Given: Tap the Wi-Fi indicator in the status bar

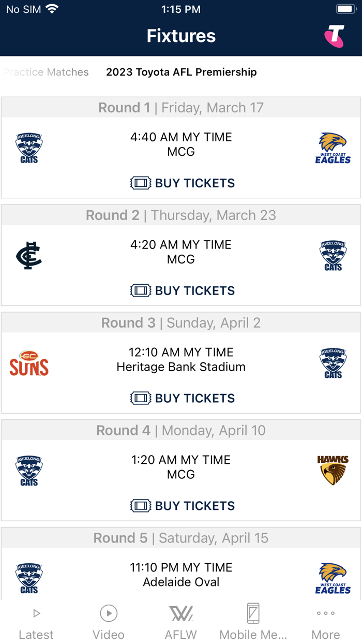Looking at the screenshot, I should point(52,8).
